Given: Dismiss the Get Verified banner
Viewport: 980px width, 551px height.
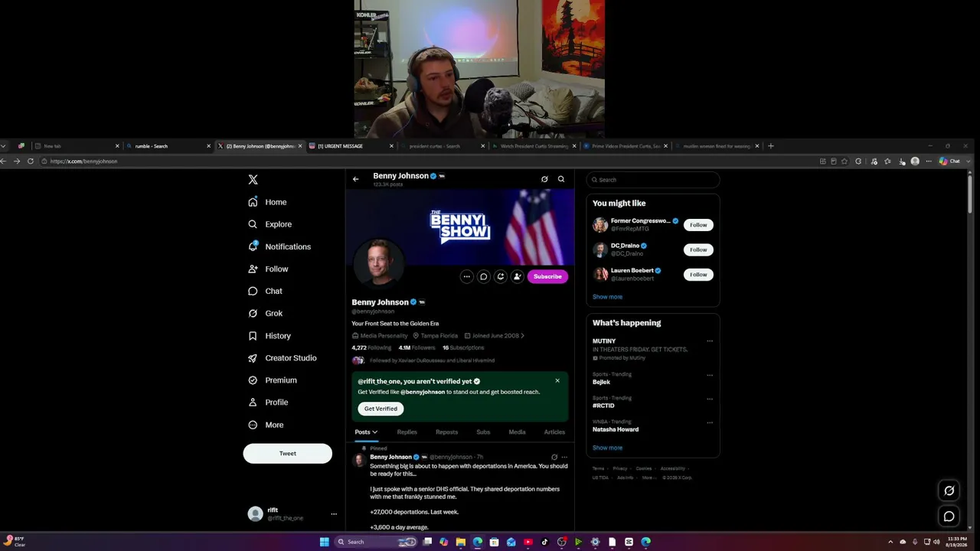Looking at the screenshot, I should (557, 380).
